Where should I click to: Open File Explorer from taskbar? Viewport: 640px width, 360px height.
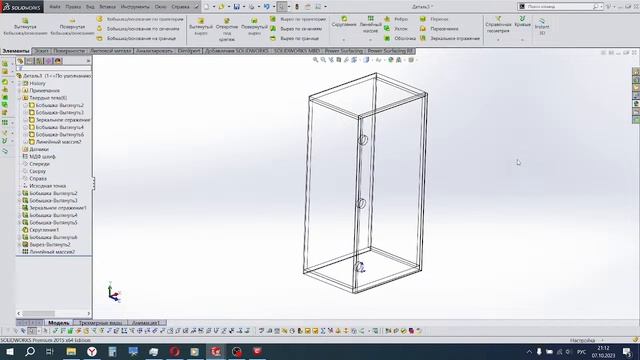(x=71, y=352)
